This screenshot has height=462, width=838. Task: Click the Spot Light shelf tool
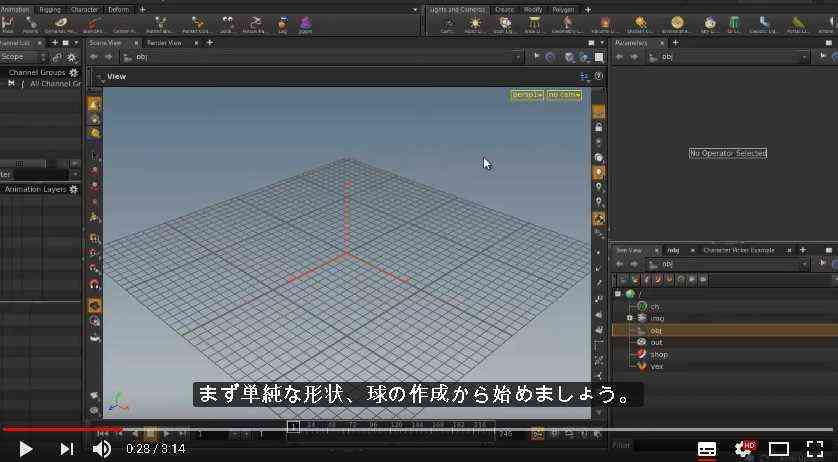(x=504, y=25)
